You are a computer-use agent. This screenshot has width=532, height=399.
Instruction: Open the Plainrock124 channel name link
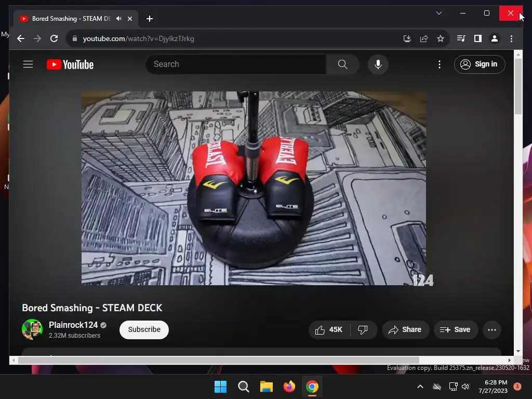pyautogui.click(x=73, y=325)
